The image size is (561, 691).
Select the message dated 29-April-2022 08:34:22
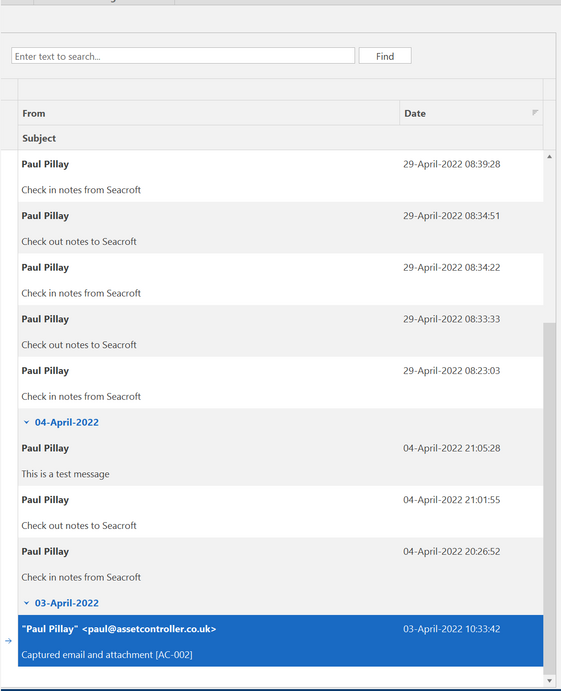click(280, 279)
